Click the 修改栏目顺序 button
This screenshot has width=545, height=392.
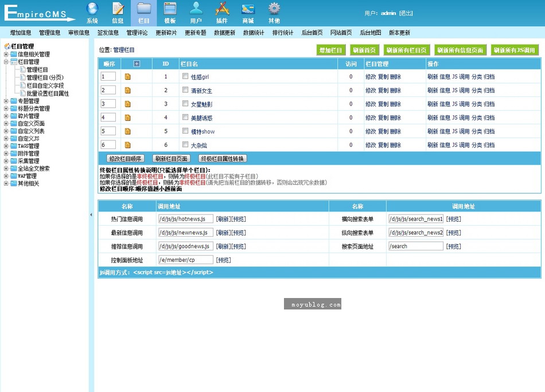125,159
